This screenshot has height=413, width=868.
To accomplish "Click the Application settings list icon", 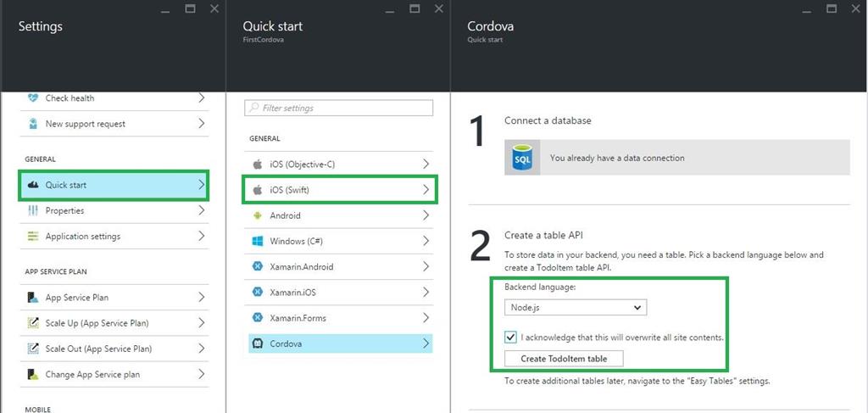I will pos(33,237).
